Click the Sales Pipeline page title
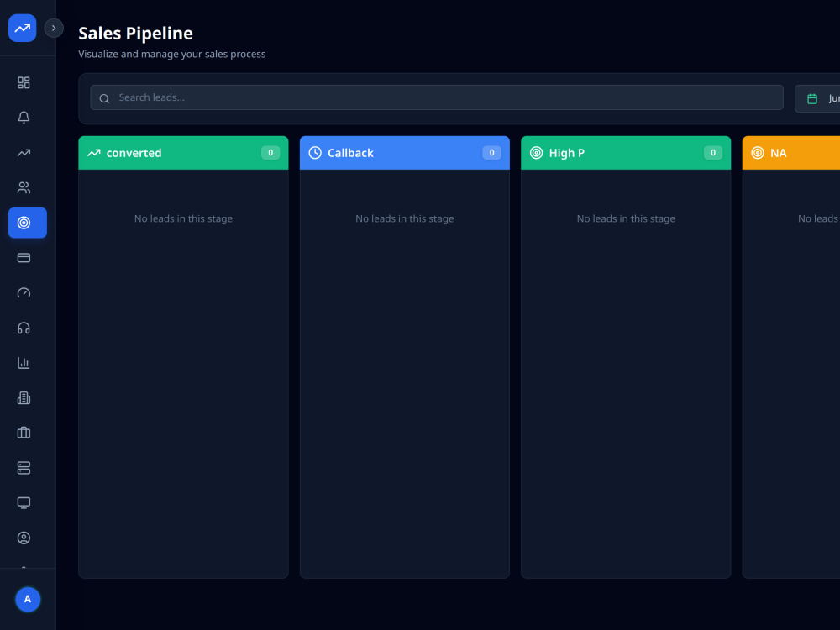Viewport: 840px width, 630px height. tap(135, 34)
